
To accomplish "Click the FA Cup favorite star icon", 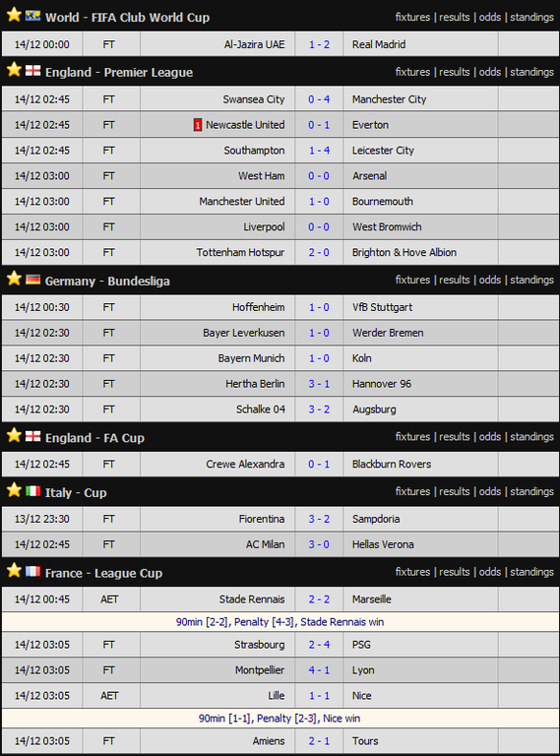I will click(x=14, y=435).
